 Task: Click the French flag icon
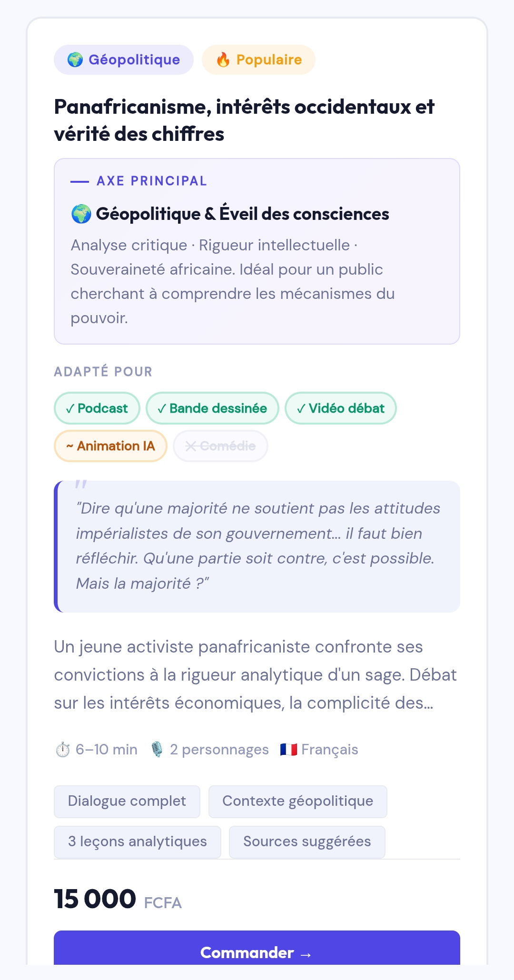click(x=288, y=750)
